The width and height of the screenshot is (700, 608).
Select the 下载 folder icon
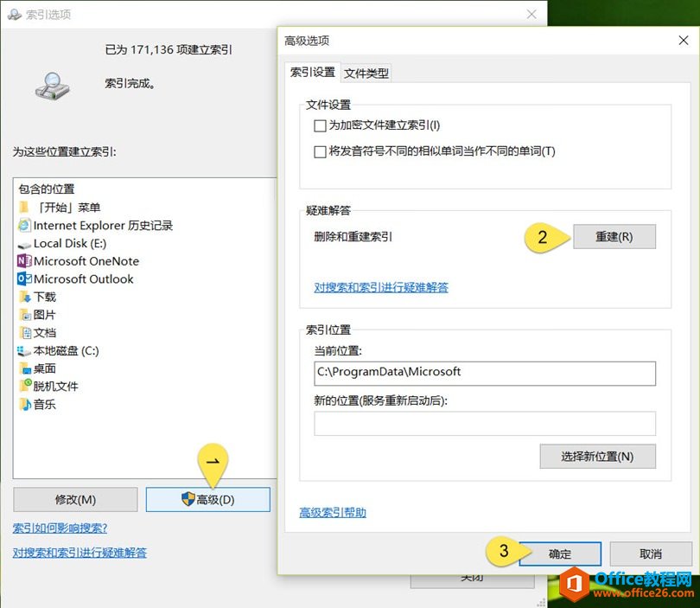click(x=24, y=297)
